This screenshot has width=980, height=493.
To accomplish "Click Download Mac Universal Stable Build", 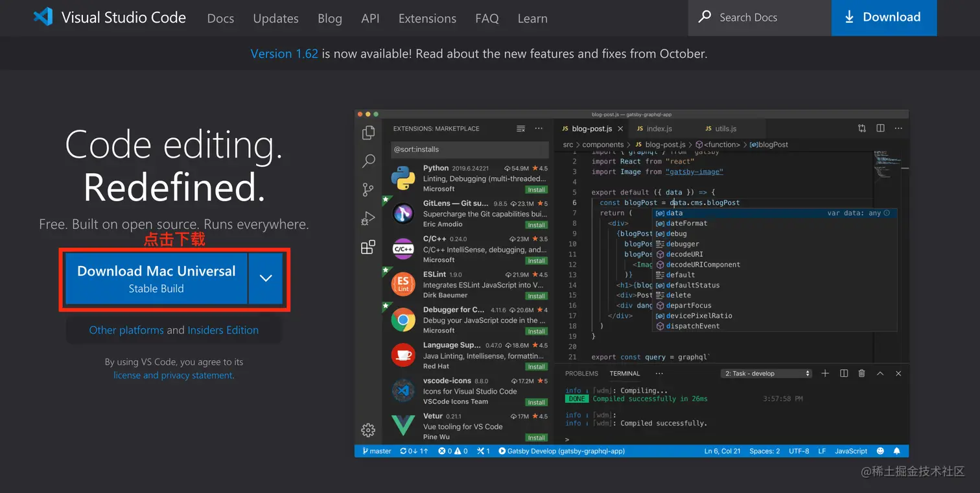I will tap(156, 278).
